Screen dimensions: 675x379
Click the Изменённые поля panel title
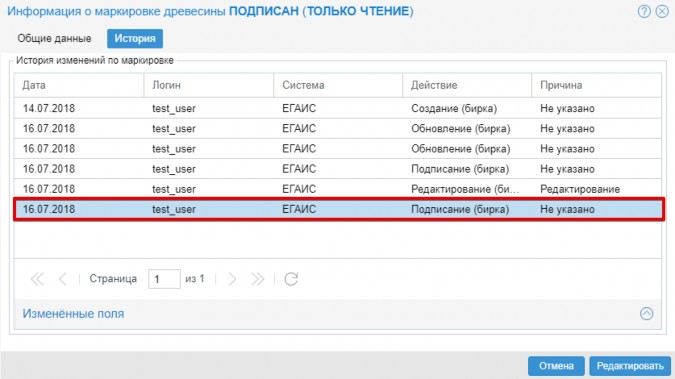tap(73, 314)
